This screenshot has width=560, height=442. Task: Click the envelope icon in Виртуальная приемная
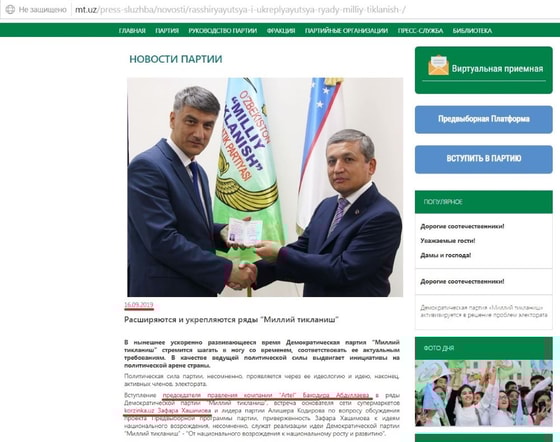[438, 65]
